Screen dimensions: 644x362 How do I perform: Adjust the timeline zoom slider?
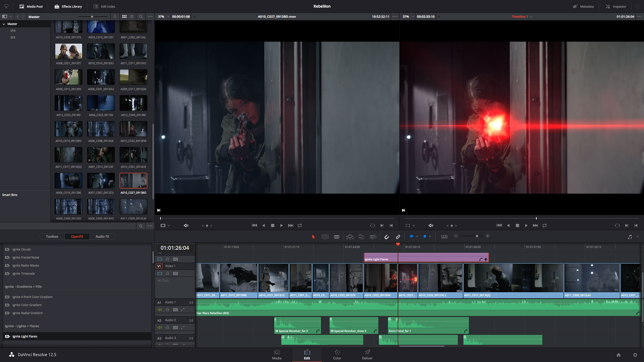click(477, 236)
